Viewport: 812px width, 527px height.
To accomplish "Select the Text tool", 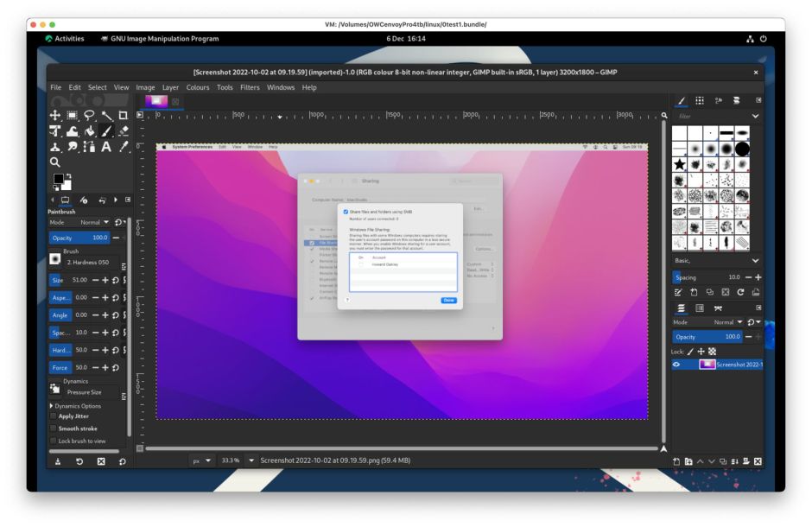I will (x=106, y=147).
